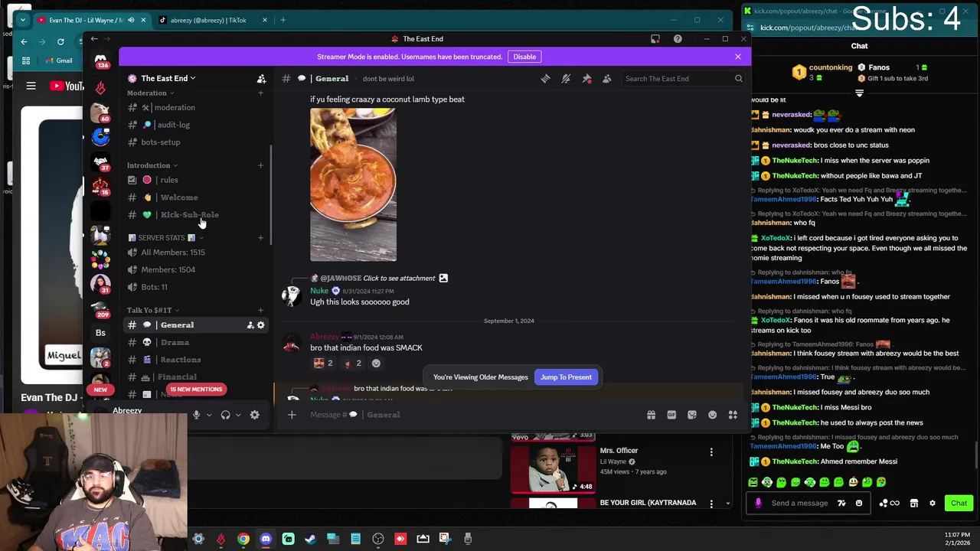Disable Streamer Mode button
Image resolution: width=980 pixels, height=551 pixels.
point(524,57)
